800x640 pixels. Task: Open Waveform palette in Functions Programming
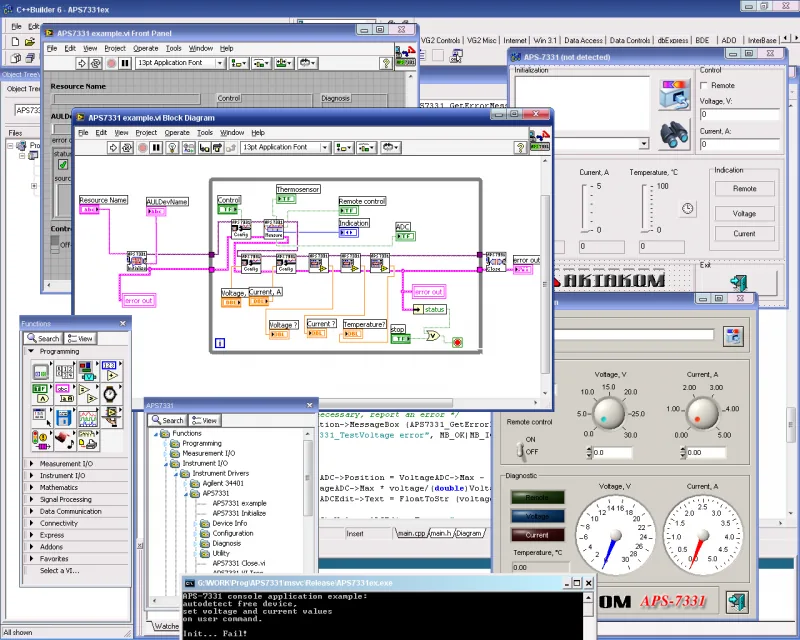88,418
